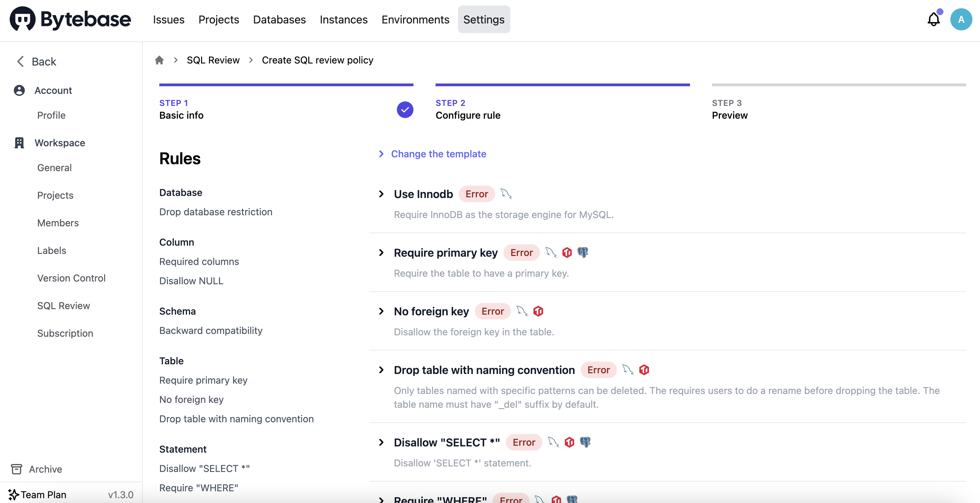The image size is (980, 503).
Task: Expand the Require primary key rule
Action: (381, 253)
